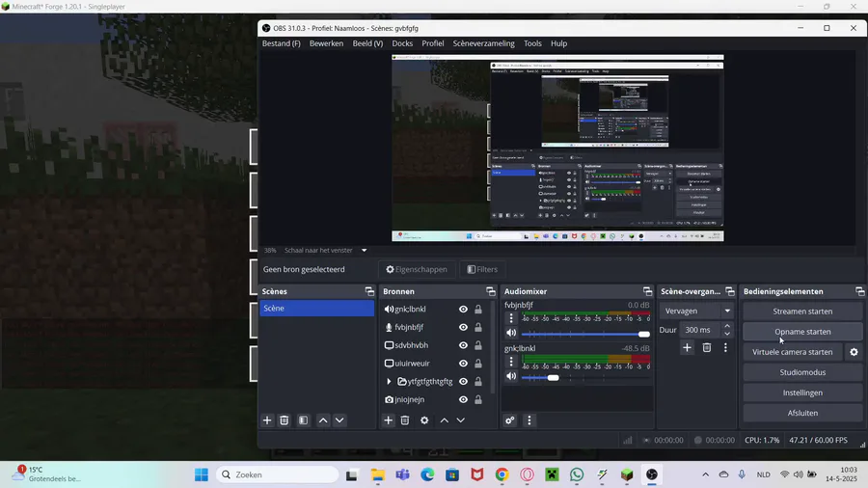
Task: Open preview scale dropdown arrow
Action: click(x=365, y=250)
